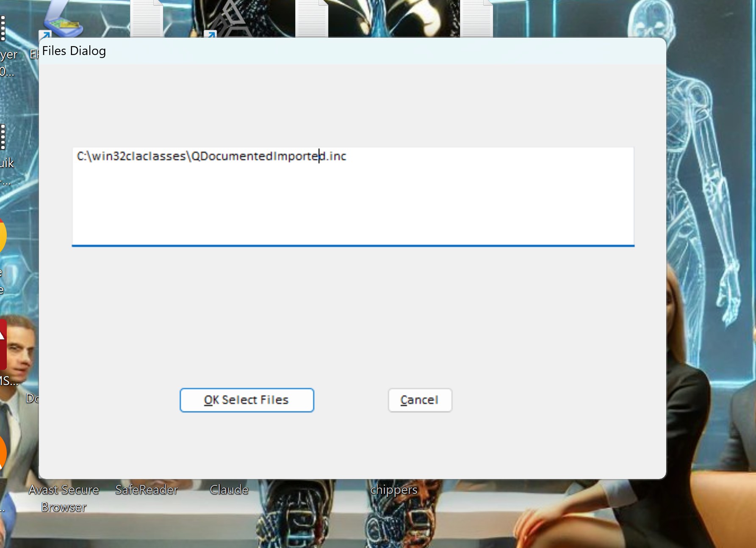
Task: Click the win32claclasses folder name in path
Action: [139, 156]
